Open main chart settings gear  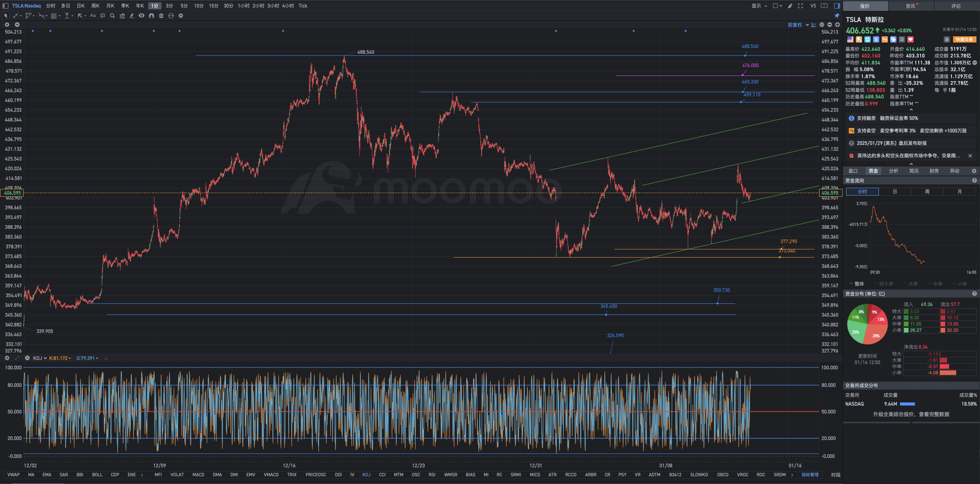[7, 25]
